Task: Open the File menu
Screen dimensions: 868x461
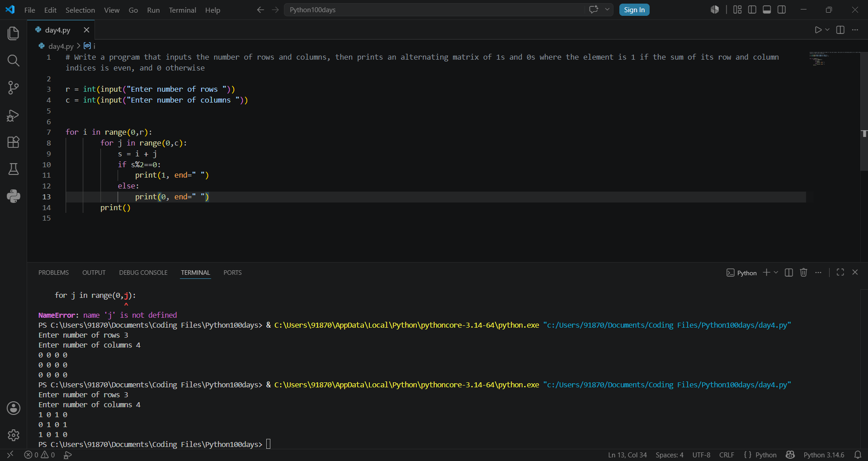Action: (30, 10)
